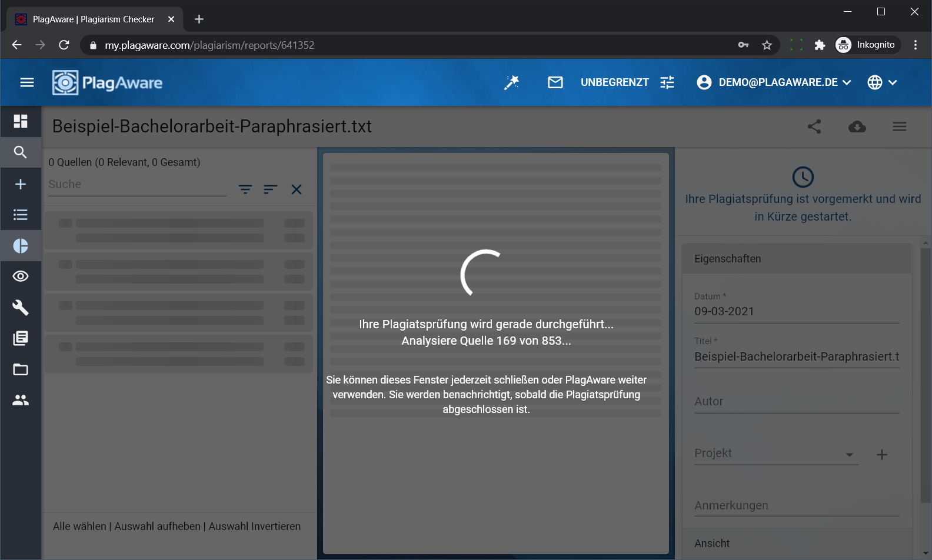932x560 pixels.
Task: Click the plus new check sidebar icon
Action: click(21, 184)
